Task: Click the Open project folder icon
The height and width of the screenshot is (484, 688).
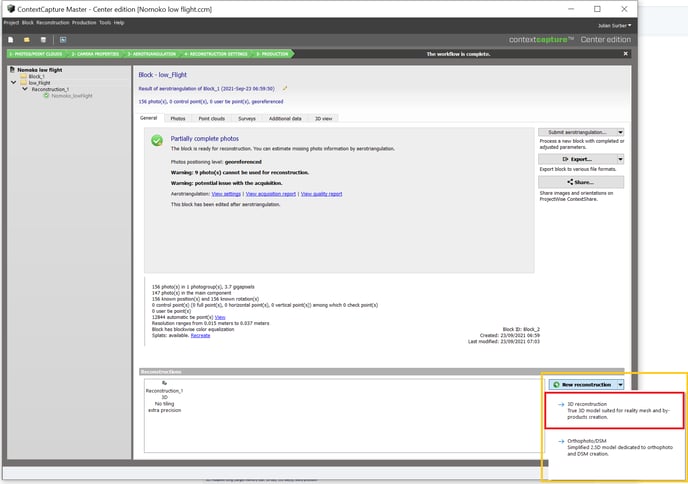Action: 27,39
